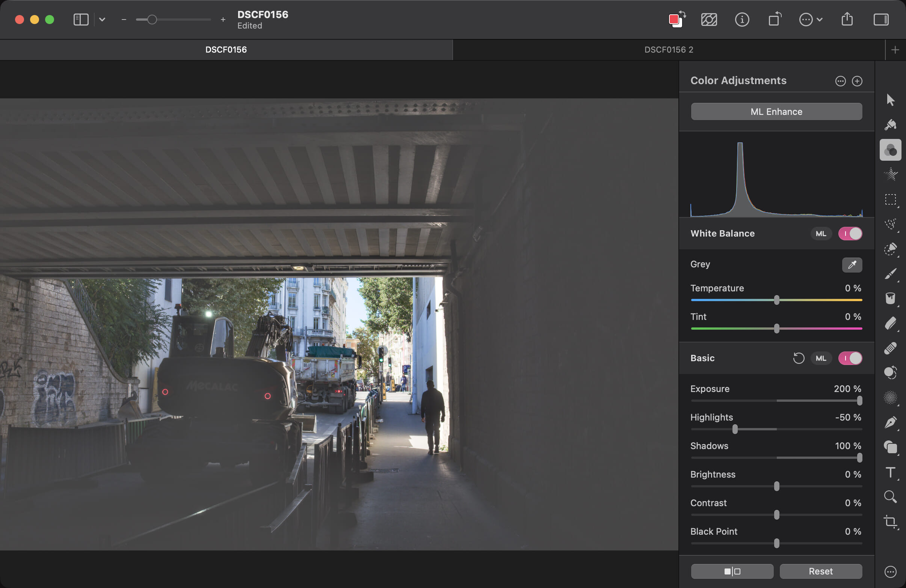
Task: Switch to the DSCF0156 2 tab
Action: pyautogui.click(x=669, y=50)
